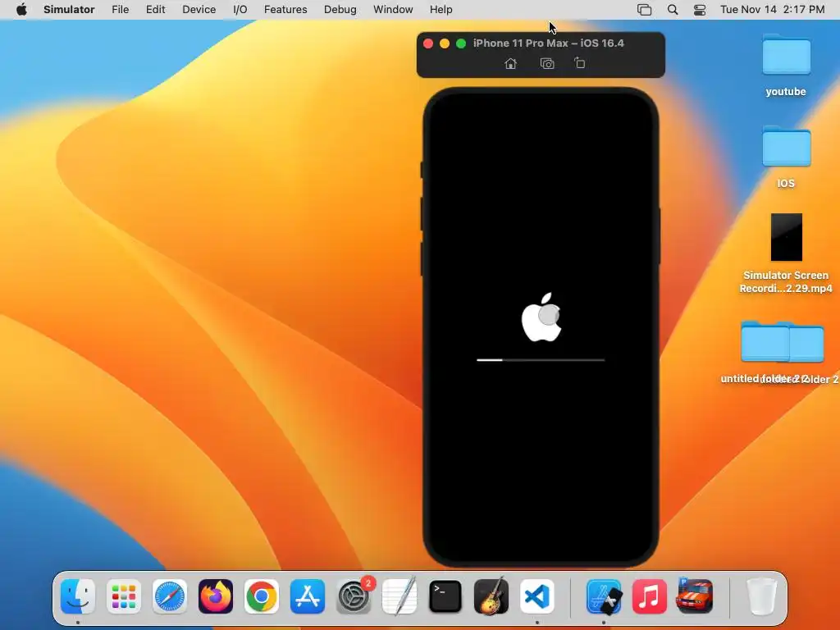Open System Settings with badge in Dock
The height and width of the screenshot is (630, 840).
354,596
